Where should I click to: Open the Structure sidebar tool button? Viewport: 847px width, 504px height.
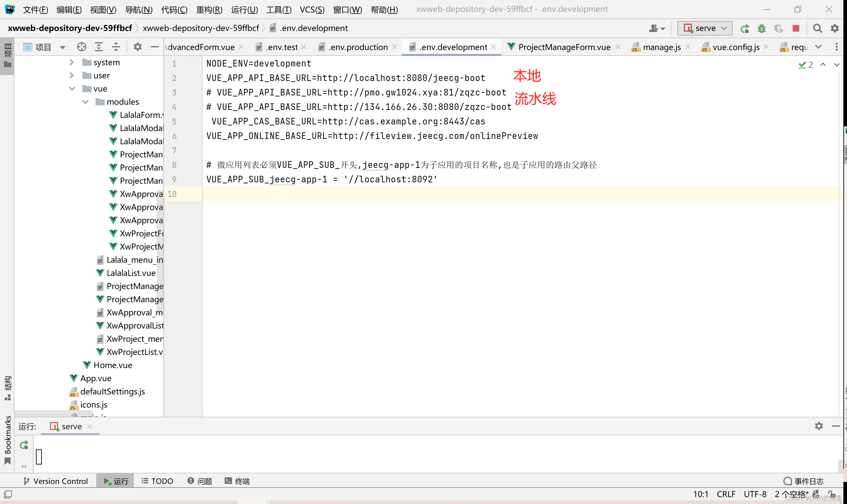(7, 388)
